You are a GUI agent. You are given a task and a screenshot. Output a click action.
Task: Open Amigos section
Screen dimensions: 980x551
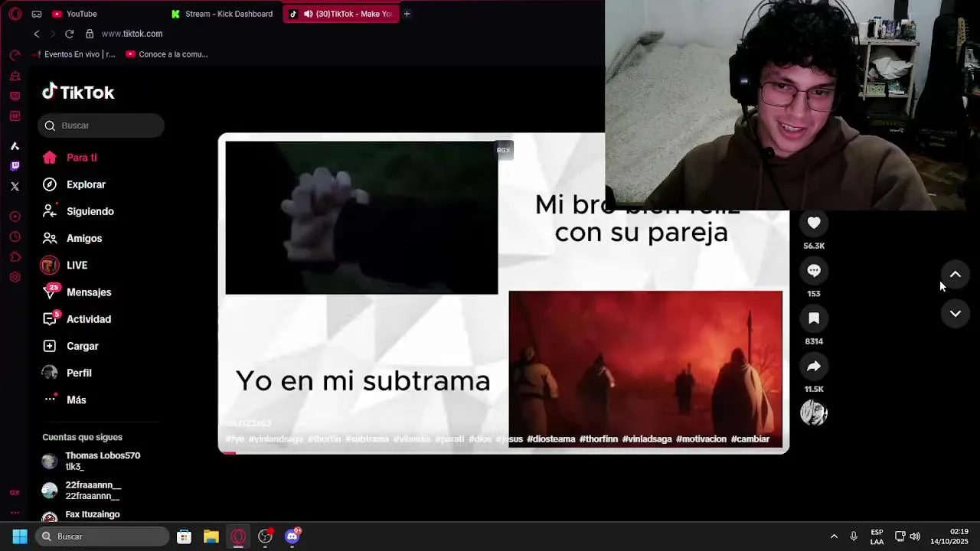click(72, 238)
